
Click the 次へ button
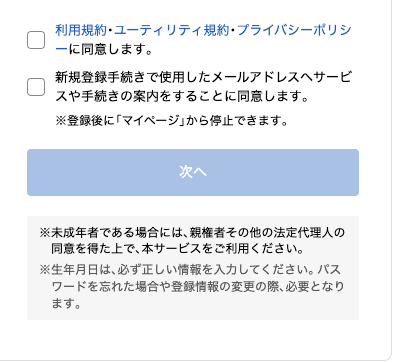tap(193, 172)
